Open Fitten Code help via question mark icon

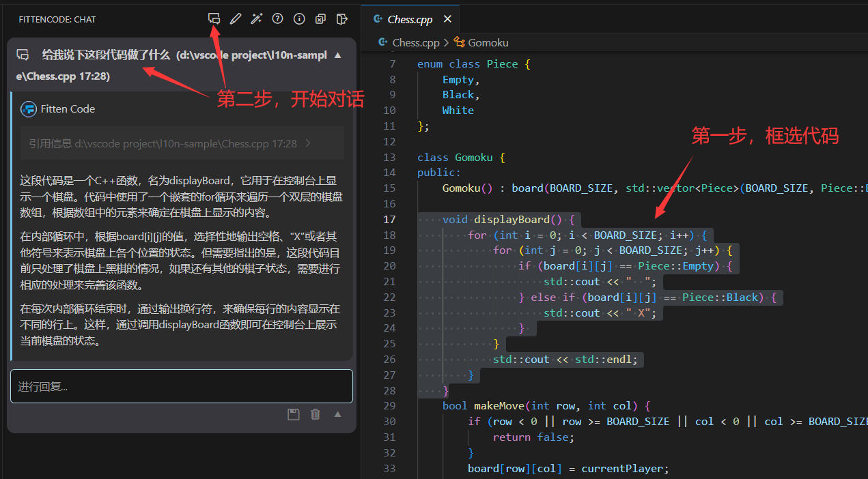(x=277, y=18)
